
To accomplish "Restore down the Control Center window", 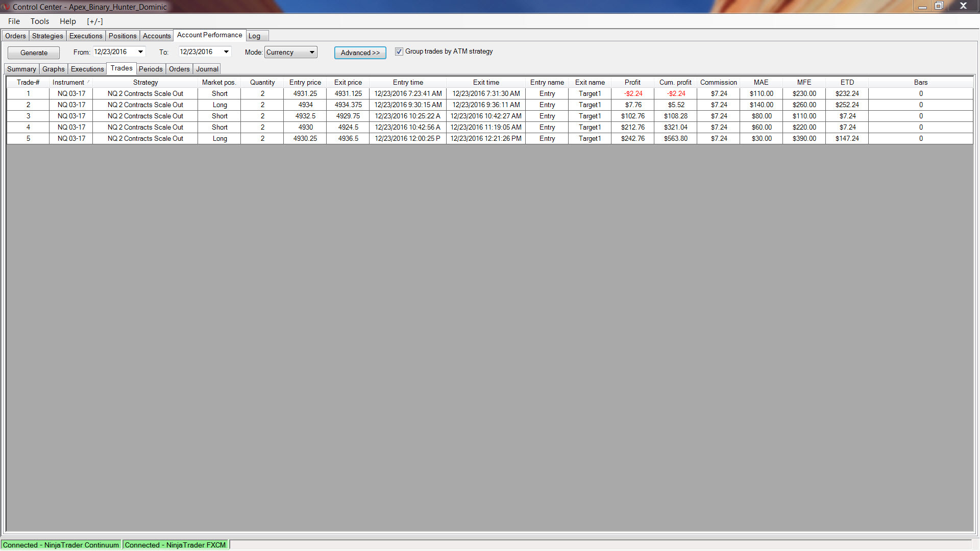I will click(939, 6).
